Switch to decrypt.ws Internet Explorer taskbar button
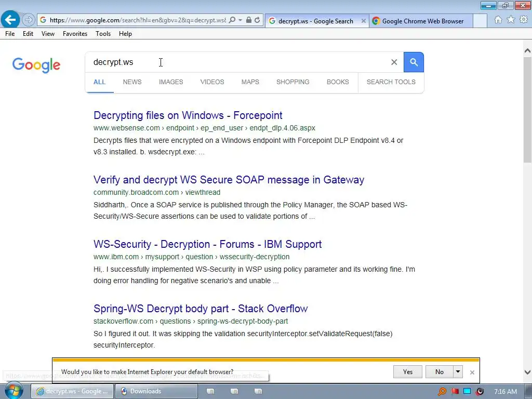The width and height of the screenshot is (532, 399). (x=72, y=391)
